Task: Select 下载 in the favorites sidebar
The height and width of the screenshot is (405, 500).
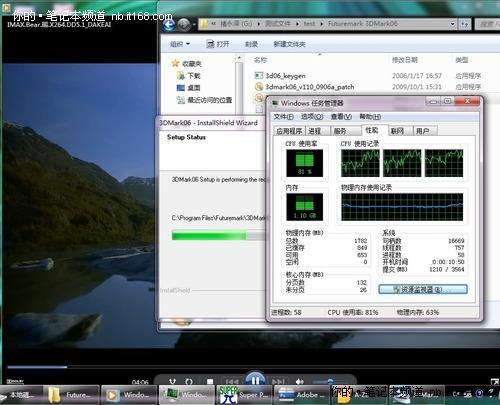Action: pos(189,76)
